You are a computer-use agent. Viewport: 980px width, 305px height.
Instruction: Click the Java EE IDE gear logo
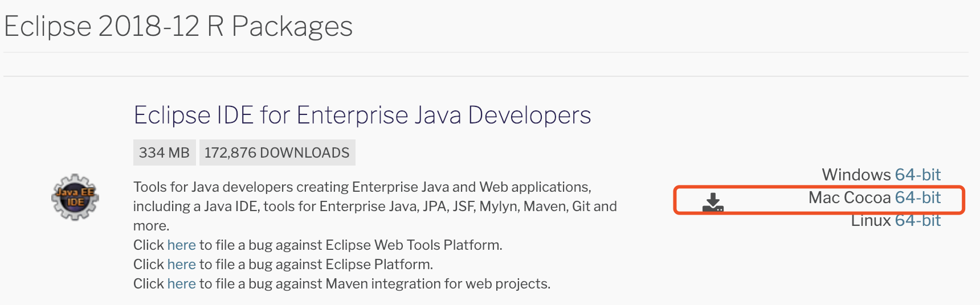click(75, 197)
